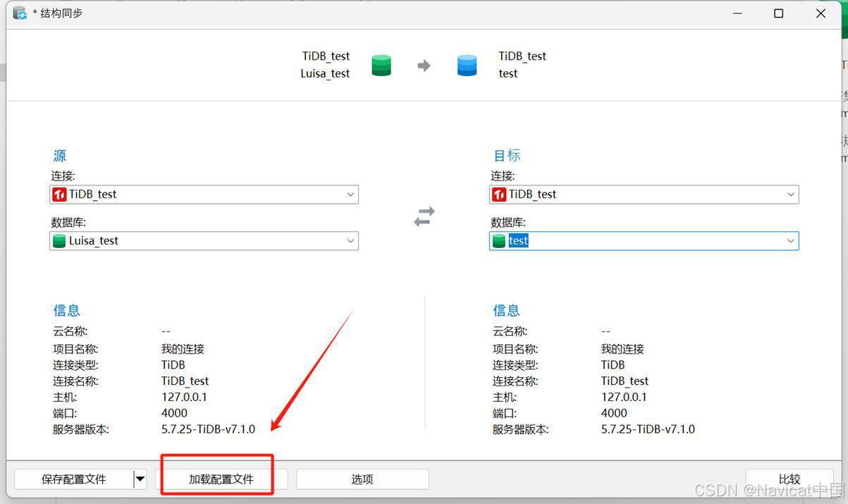Click target host value 127.0.0.1
This screenshot has width=848, height=504.
624,398
